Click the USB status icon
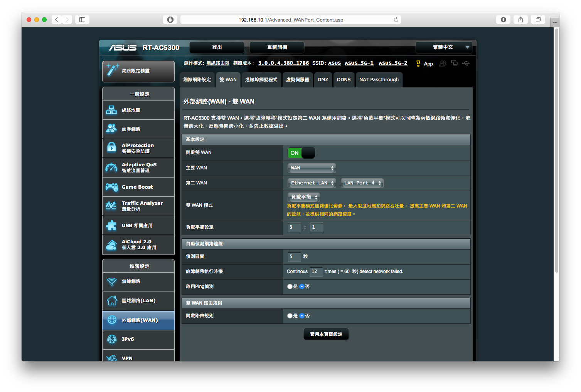 [466, 63]
